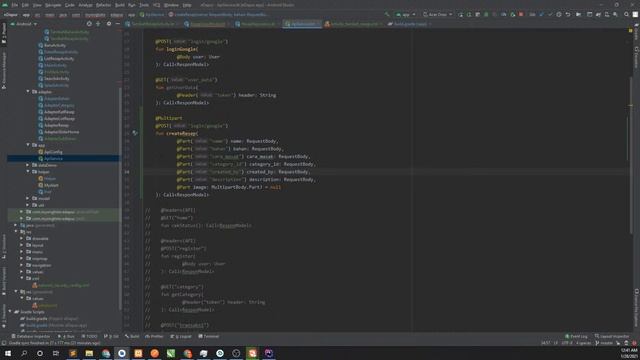640x360 pixels.
Task: Open the Profiler tool window
Action: pyautogui.click(x=154, y=336)
